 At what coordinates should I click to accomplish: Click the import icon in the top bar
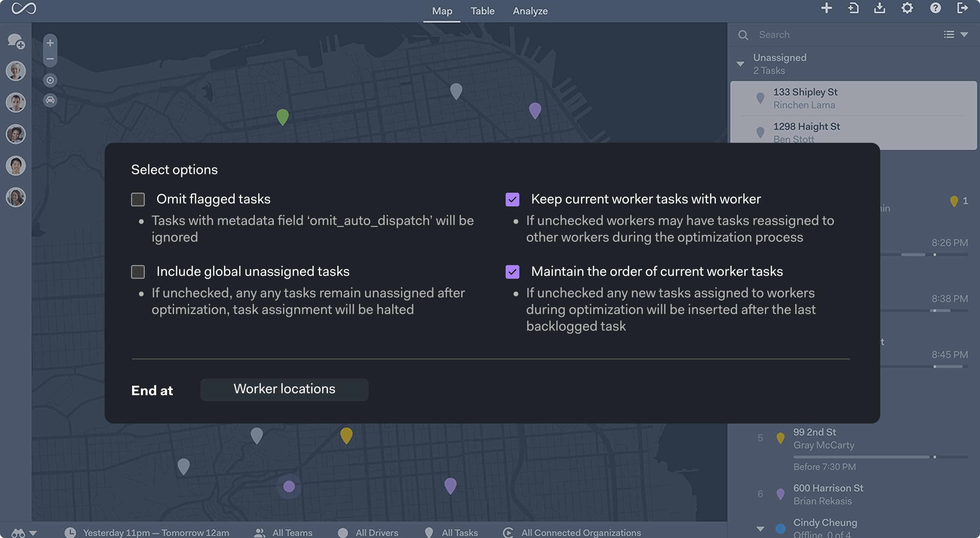[853, 8]
